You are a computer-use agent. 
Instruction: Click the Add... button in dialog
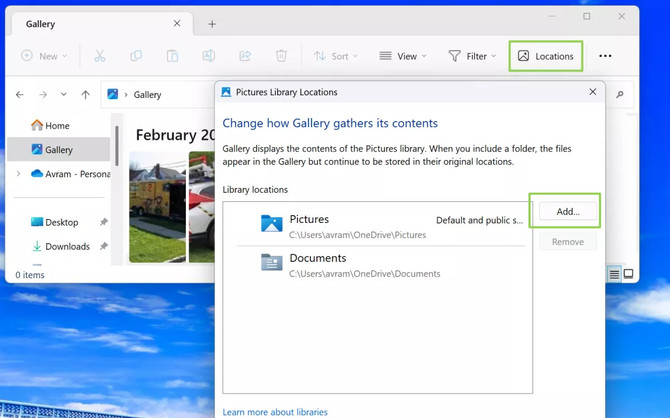pyautogui.click(x=568, y=212)
